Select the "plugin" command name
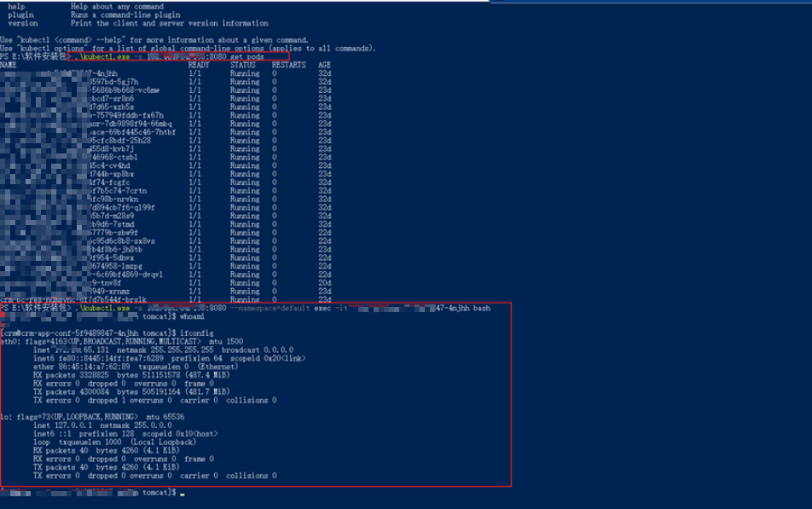Viewport: 812px width, 509px height. tap(20, 15)
